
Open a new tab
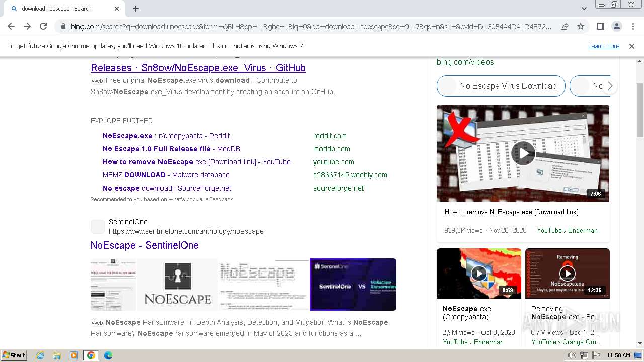(x=136, y=9)
